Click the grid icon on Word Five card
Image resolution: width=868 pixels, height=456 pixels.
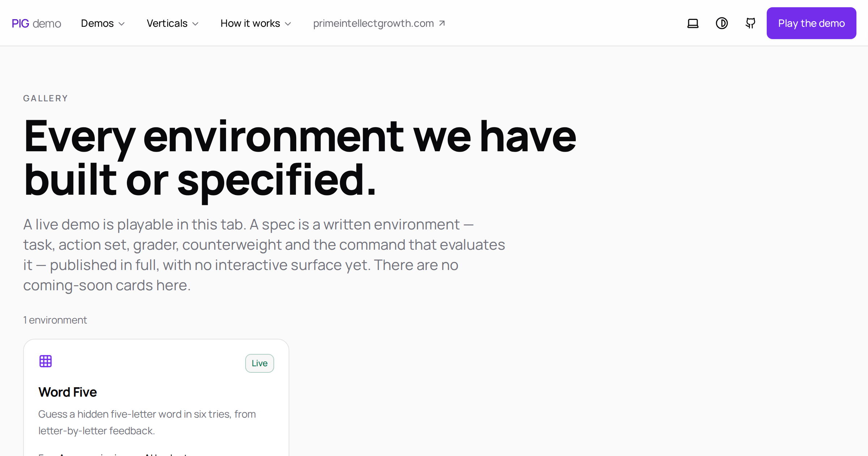pyautogui.click(x=46, y=361)
